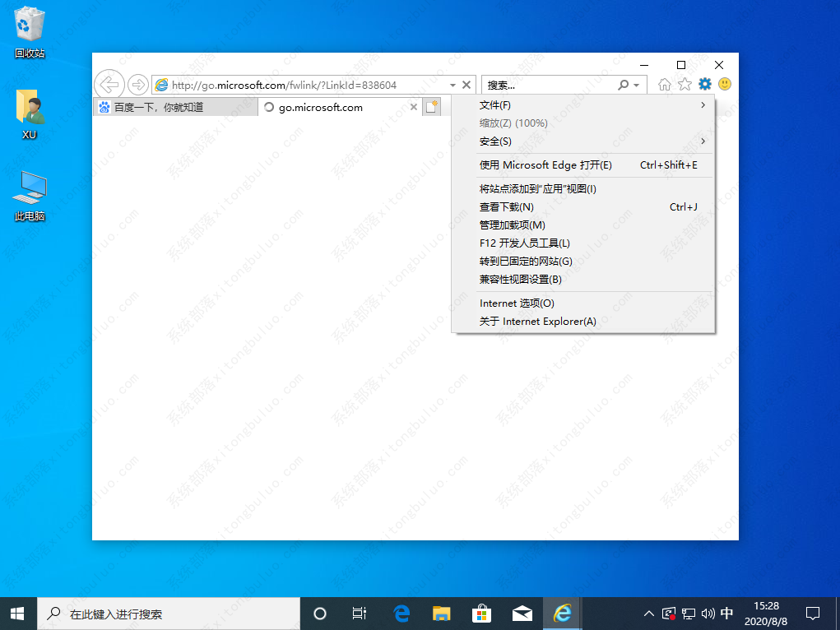This screenshot has width=840, height=630.
Task: Open the address bar history dropdown
Action: click(452, 85)
